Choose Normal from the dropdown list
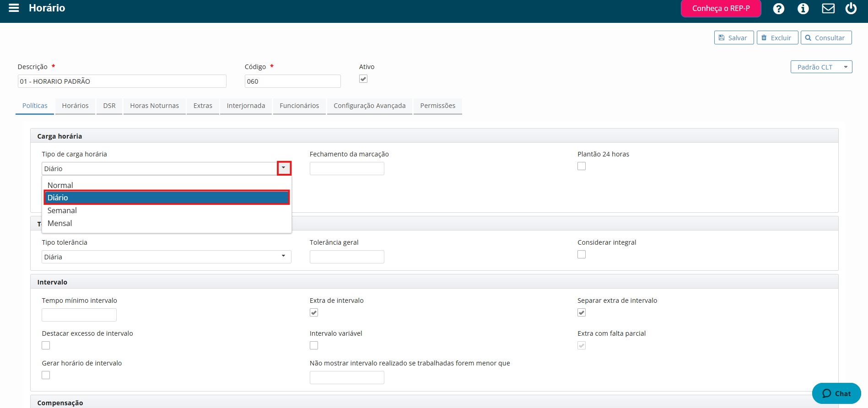This screenshot has width=868, height=408. (x=167, y=185)
